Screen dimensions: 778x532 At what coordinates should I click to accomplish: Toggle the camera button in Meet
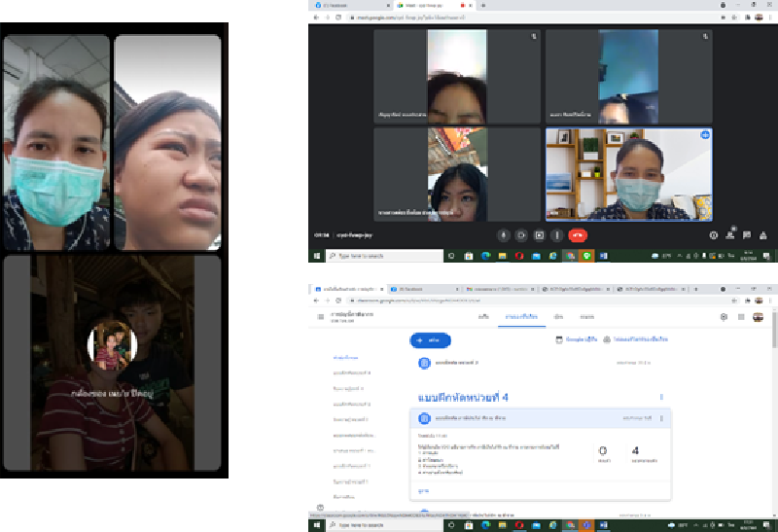point(521,234)
